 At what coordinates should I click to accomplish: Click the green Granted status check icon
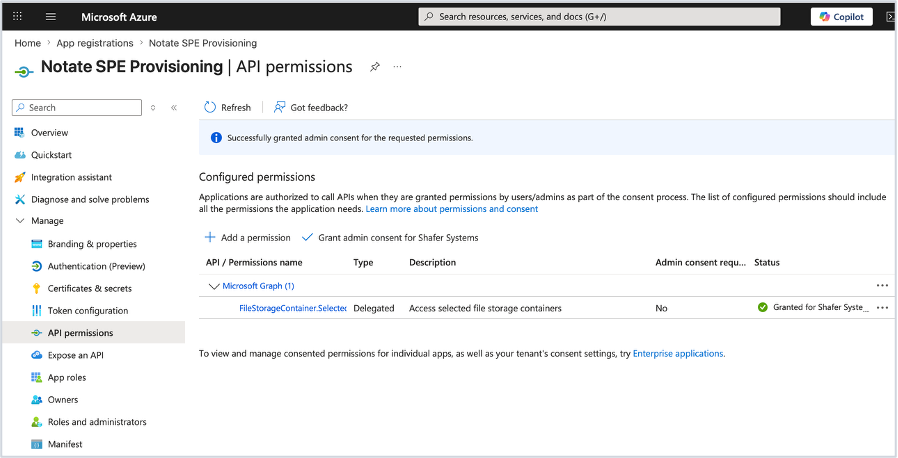(762, 307)
